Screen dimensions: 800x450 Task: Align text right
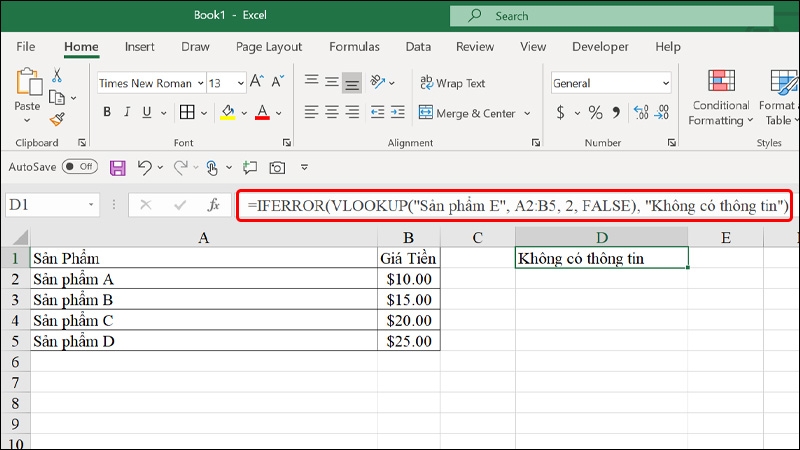click(x=352, y=112)
